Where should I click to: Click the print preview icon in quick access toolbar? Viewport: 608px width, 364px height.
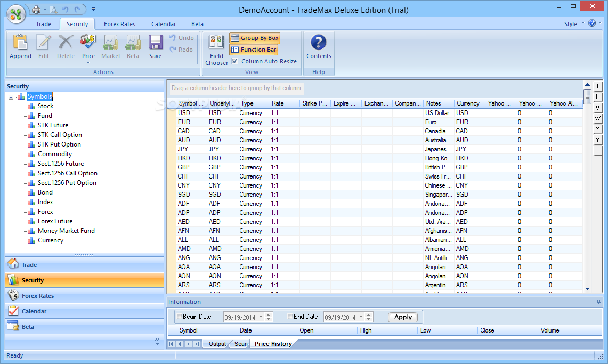point(53,9)
